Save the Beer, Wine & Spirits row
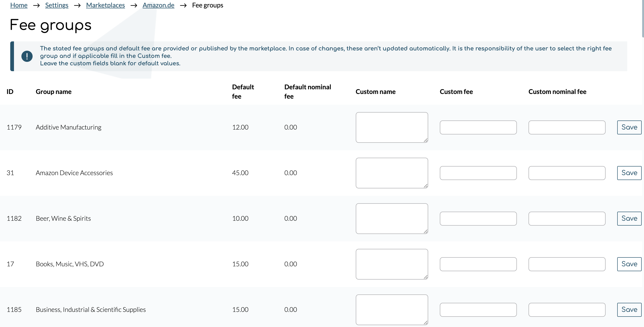Image resolution: width=644 pixels, height=327 pixels. [x=629, y=219]
